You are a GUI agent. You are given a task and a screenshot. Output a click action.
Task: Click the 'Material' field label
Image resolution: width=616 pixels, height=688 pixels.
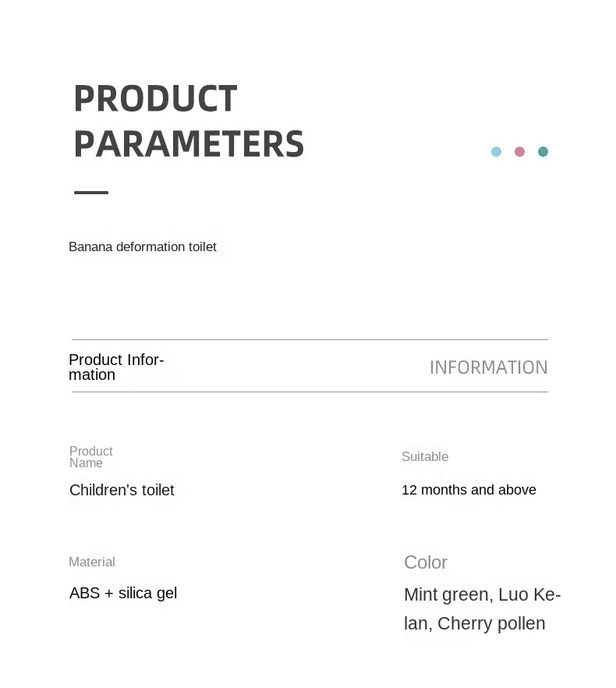[92, 562]
